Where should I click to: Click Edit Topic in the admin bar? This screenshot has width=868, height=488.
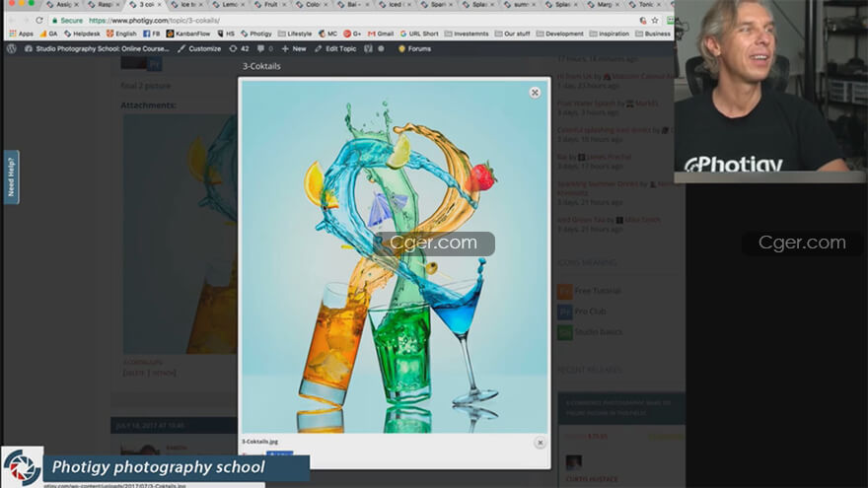point(335,48)
